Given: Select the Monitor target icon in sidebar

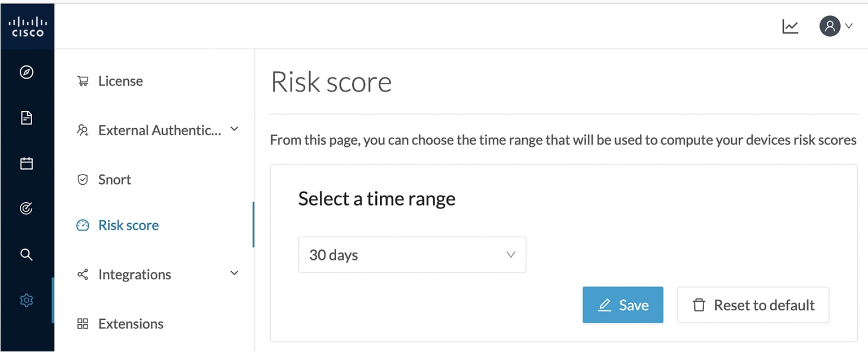Looking at the screenshot, I should pyautogui.click(x=26, y=208).
